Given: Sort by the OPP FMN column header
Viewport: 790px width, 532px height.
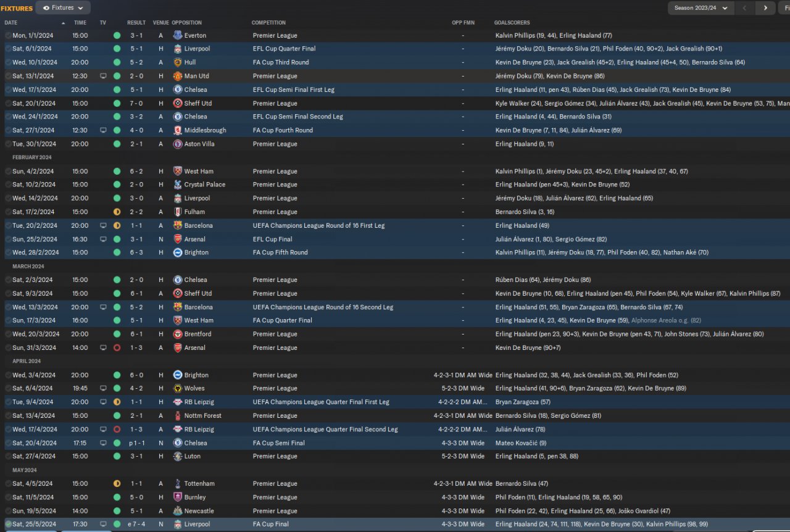Looking at the screenshot, I should (x=462, y=23).
